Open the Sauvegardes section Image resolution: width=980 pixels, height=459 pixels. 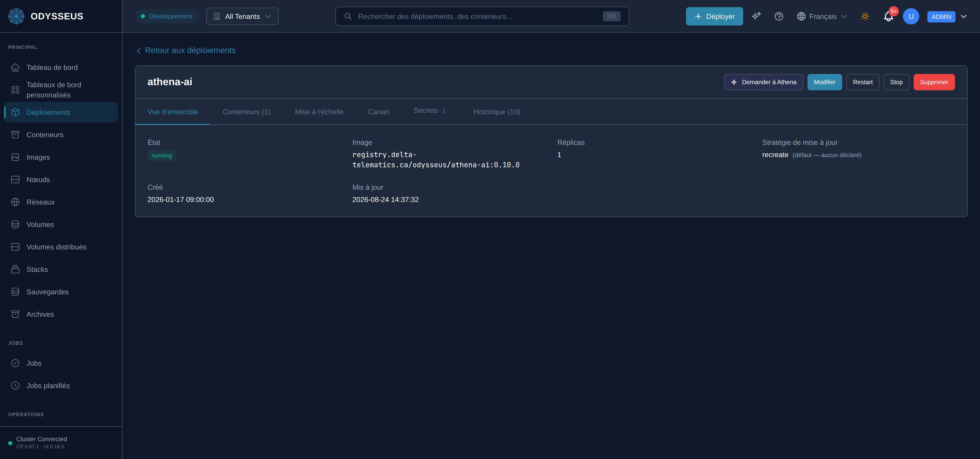[x=61, y=292]
